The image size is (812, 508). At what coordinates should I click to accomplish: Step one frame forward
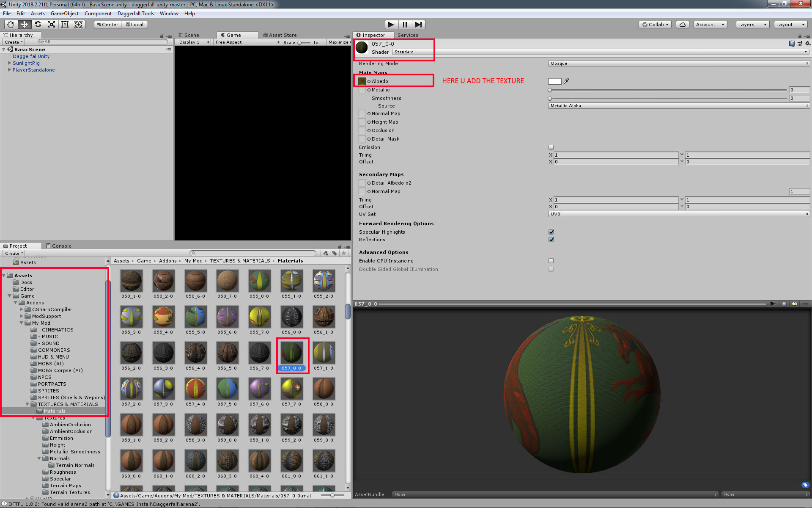pyautogui.click(x=418, y=25)
